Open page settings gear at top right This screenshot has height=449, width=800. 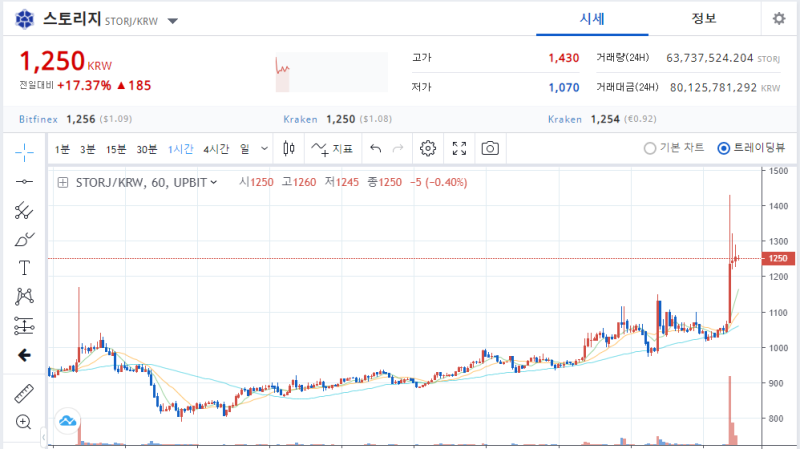779,19
